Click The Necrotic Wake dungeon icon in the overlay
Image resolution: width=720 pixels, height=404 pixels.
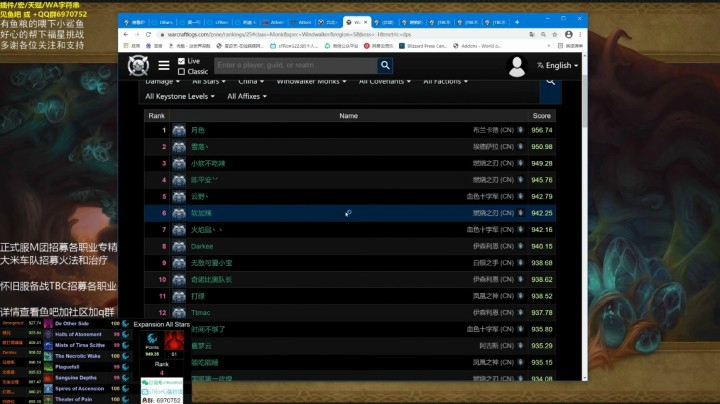tap(48, 356)
